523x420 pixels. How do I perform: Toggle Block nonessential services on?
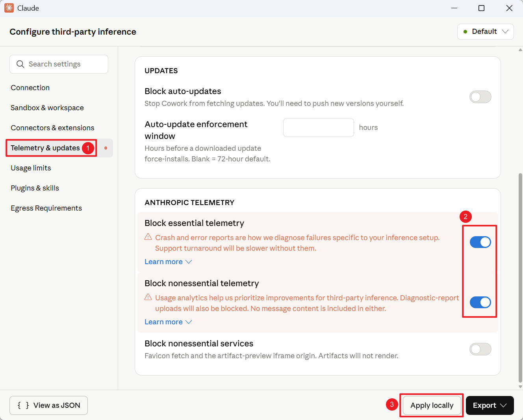pos(480,349)
